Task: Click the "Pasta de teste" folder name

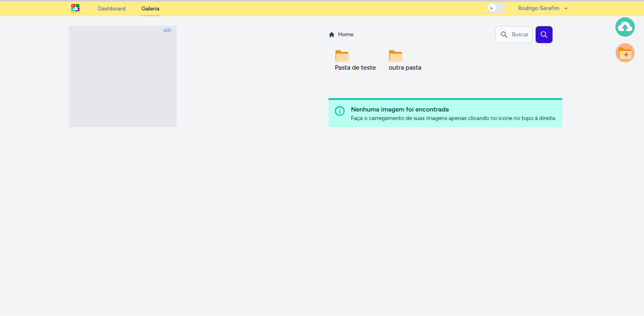Action: 355,68
